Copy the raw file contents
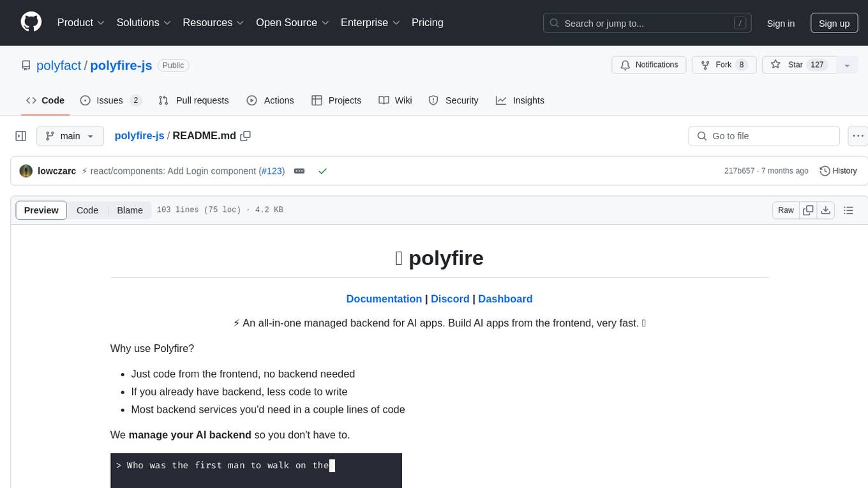The width and height of the screenshot is (868, 488). [x=808, y=210]
